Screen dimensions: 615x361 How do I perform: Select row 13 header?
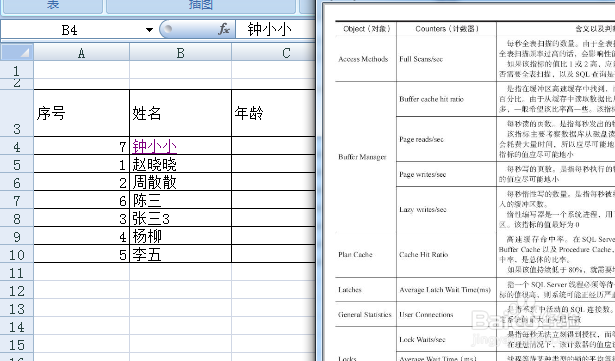pyautogui.click(x=16, y=308)
